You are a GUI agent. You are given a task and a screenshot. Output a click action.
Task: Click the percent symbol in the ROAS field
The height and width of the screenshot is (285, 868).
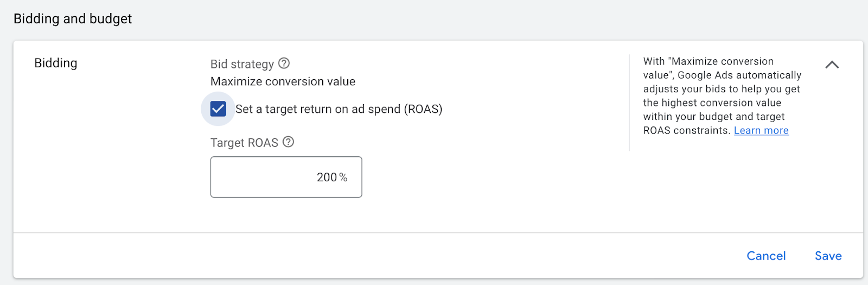(343, 178)
